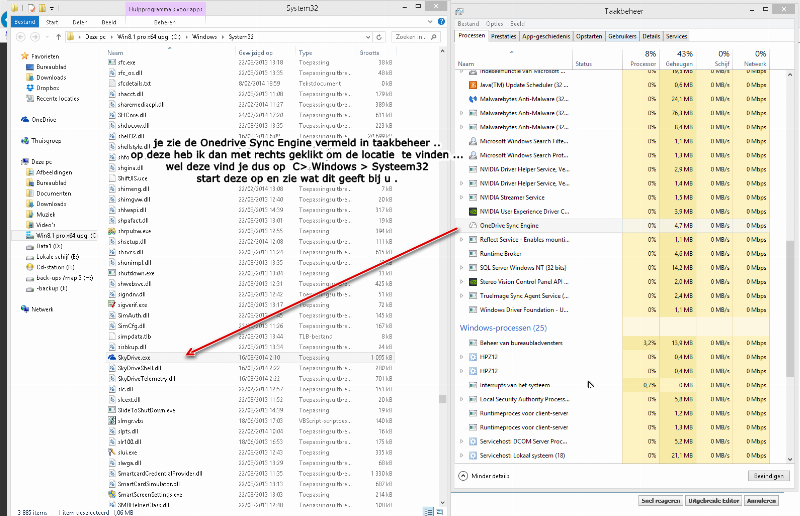The height and width of the screenshot is (516, 800).
Task: Click the NVIDIA User Experience Driver icon
Action: click(473, 211)
